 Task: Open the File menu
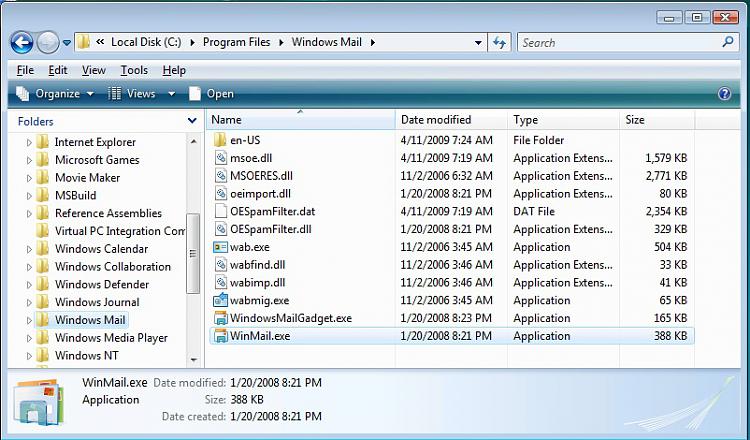[25, 70]
